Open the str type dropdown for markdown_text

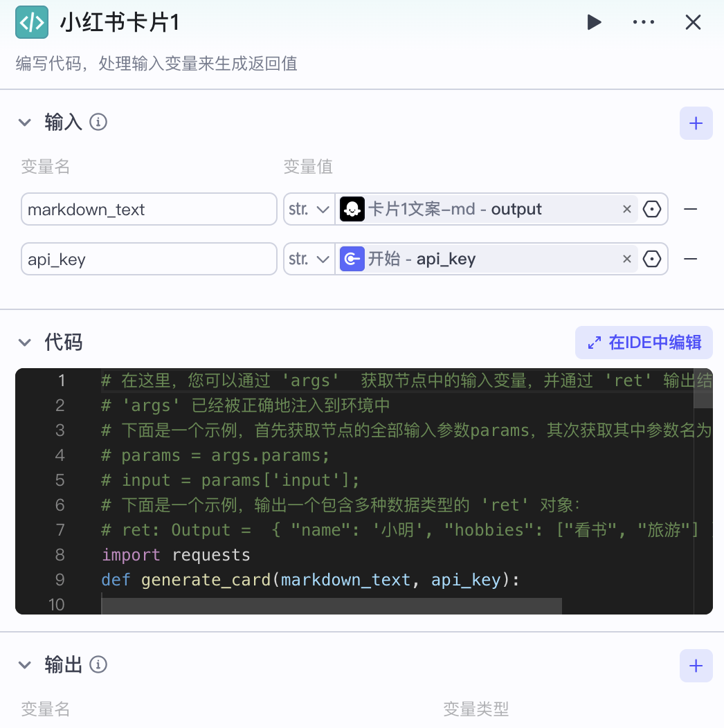coord(309,208)
